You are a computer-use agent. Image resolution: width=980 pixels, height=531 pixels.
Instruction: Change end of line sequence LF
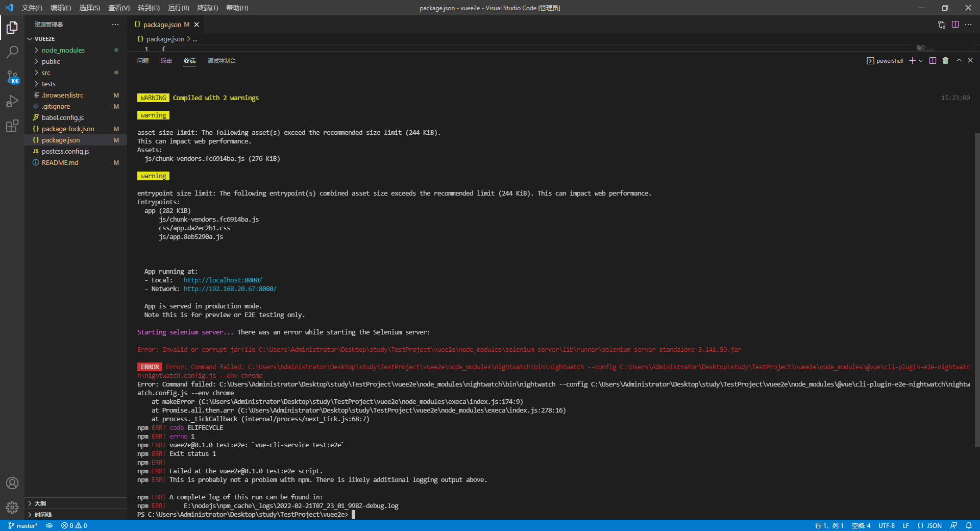click(x=906, y=525)
